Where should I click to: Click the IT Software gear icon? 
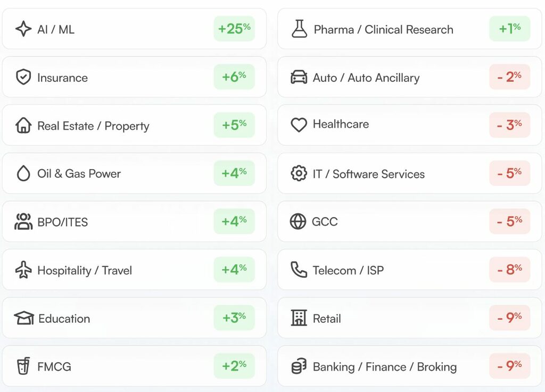(x=299, y=173)
